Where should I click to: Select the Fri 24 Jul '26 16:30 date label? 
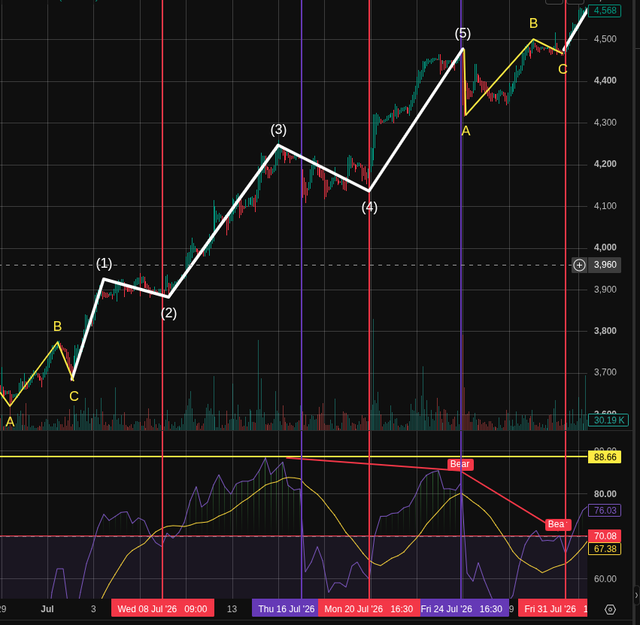pos(464,609)
